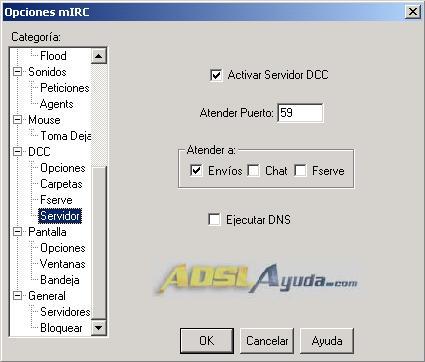425x362 pixels.
Task: Toggle the Envíos checkbox
Action: [x=196, y=171]
